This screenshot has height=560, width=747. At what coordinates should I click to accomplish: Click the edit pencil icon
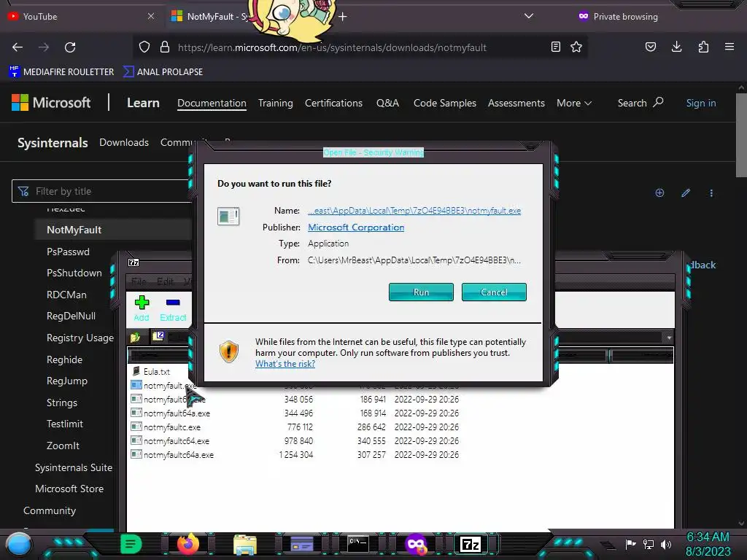[x=686, y=192]
